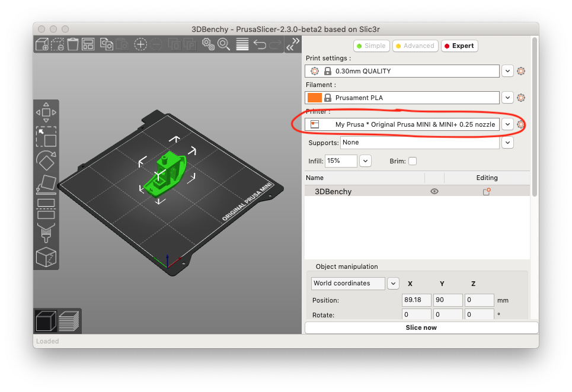This screenshot has width=572, height=392.
Task: Switch to Advanced mode tab
Action: 415,46
